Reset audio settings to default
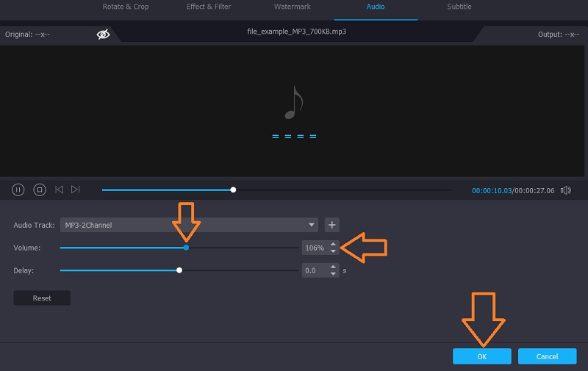The height and width of the screenshot is (371, 588). [x=42, y=298]
